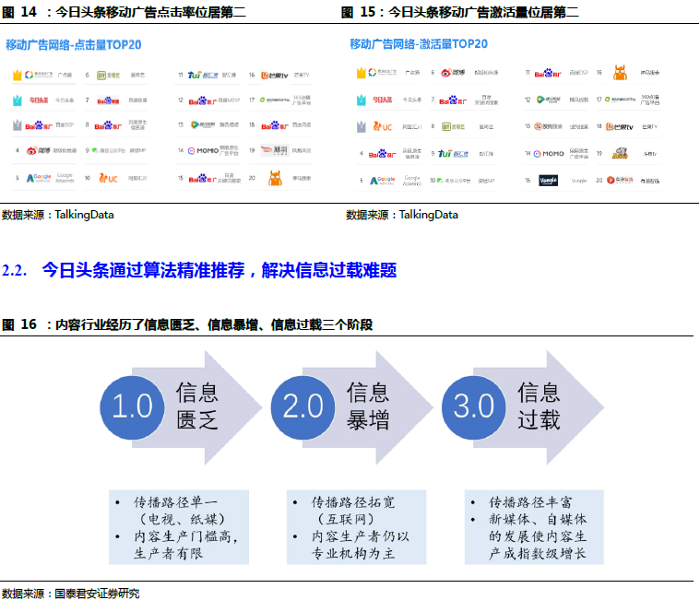Viewport: 700px width, 600px height.
Task: Click the blue title 移动广告网络-激活量TOP20
Action: click(419, 43)
